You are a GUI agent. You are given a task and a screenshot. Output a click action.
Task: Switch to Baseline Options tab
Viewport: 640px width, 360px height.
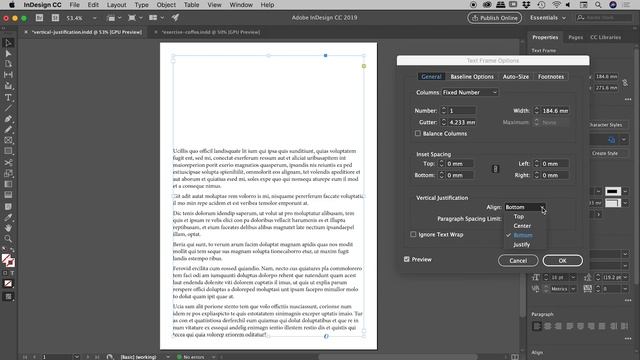click(x=472, y=77)
